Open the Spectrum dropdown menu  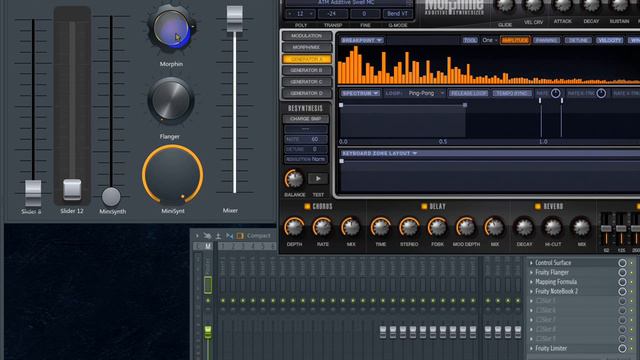[x=360, y=93]
